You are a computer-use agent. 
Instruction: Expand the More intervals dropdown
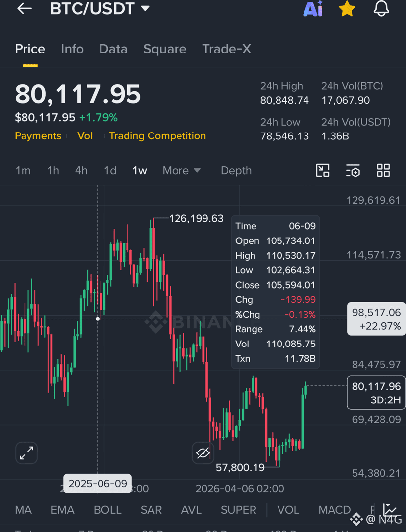pyautogui.click(x=181, y=170)
